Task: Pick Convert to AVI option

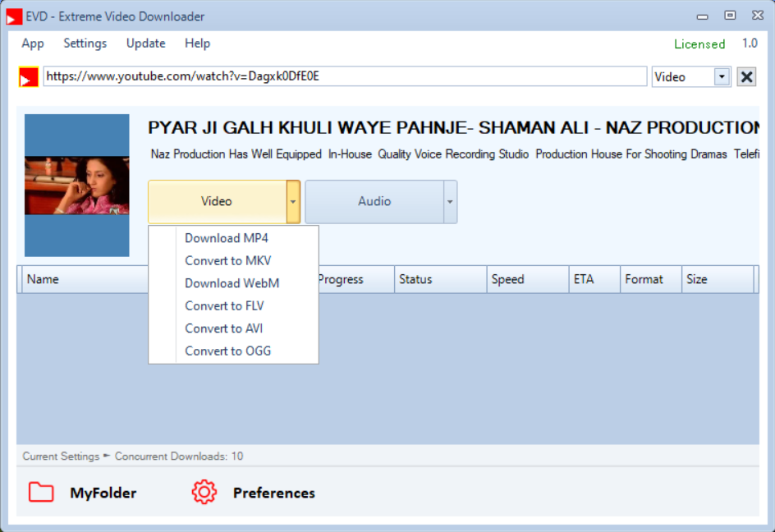Action: tap(233, 328)
